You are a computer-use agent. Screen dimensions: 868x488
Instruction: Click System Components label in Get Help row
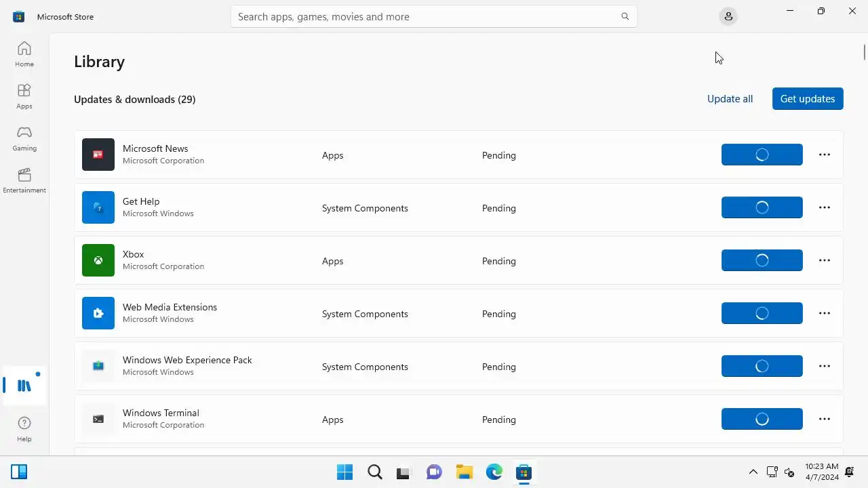point(365,208)
